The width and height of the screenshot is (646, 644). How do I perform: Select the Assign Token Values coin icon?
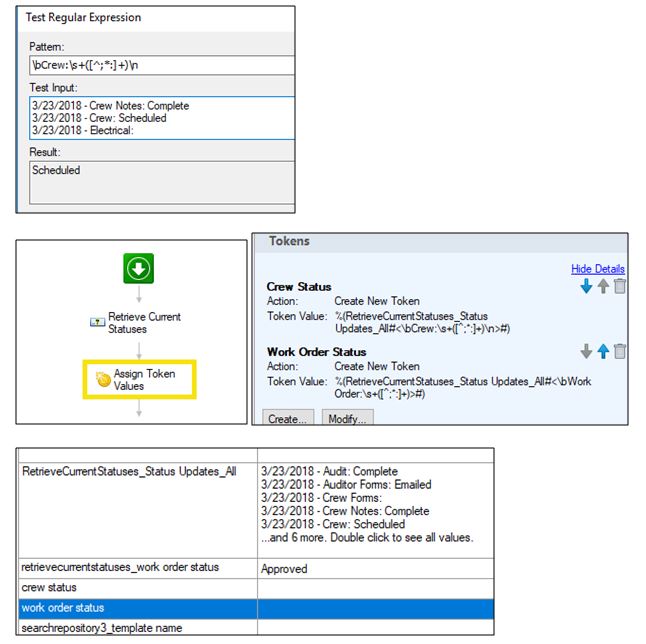pos(102,379)
